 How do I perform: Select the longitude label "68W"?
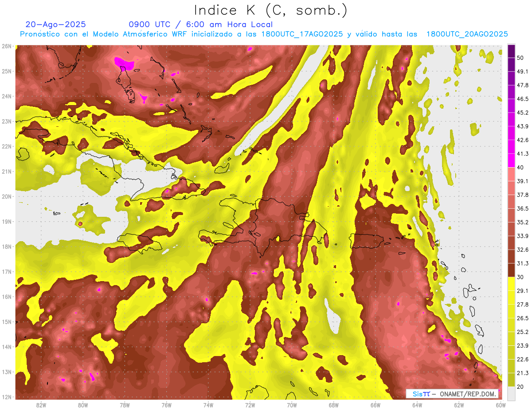pyautogui.click(x=333, y=405)
